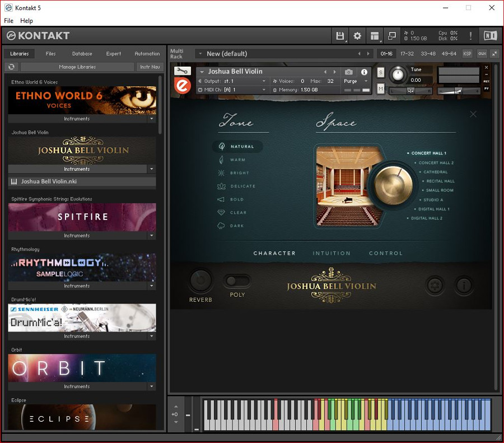Expand Orbit Instruments dropdown arrow

click(x=152, y=386)
